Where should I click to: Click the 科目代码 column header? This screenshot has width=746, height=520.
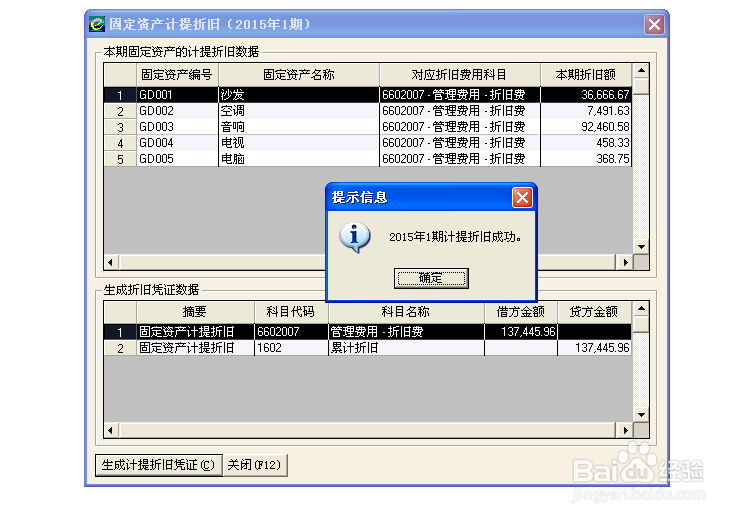tap(291, 312)
